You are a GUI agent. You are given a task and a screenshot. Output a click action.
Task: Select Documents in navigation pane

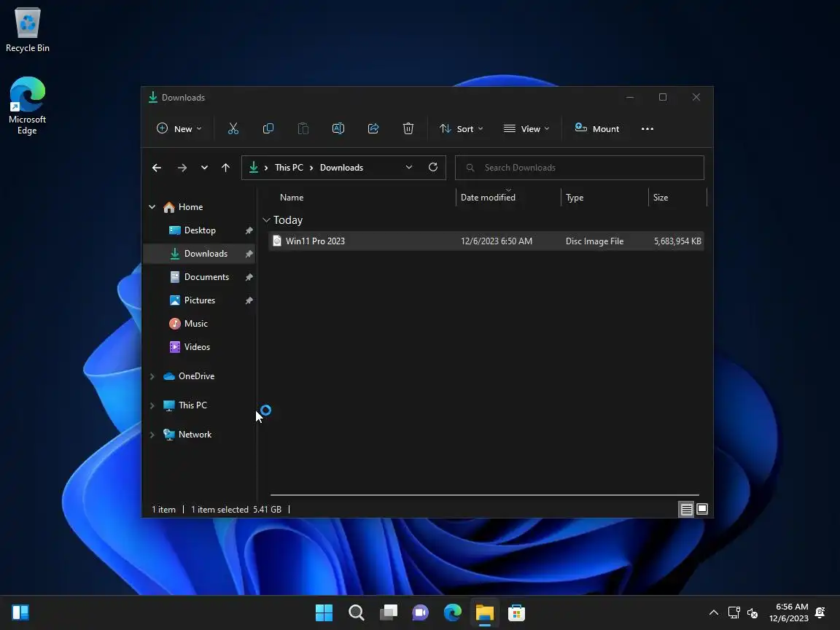coord(199,277)
